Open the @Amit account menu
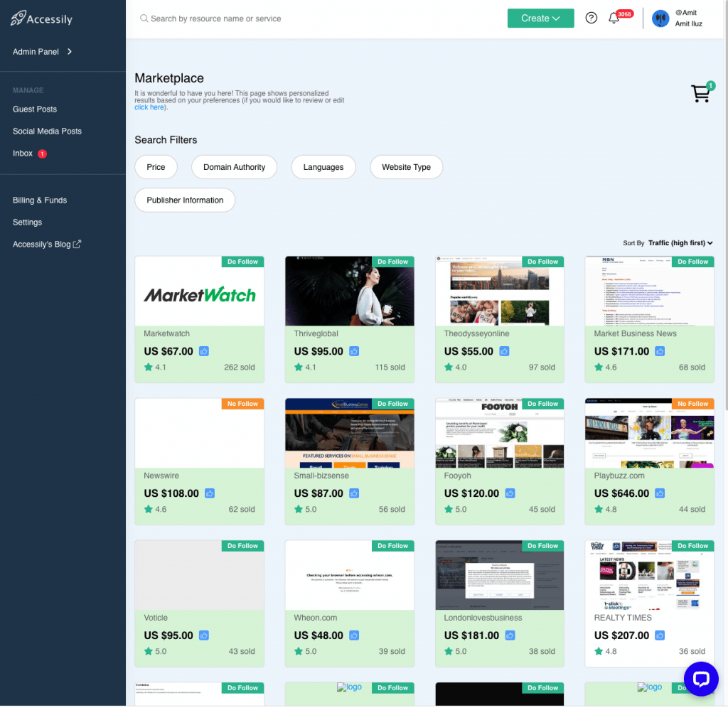This screenshot has width=728, height=708. pyautogui.click(x=688, y=18)
